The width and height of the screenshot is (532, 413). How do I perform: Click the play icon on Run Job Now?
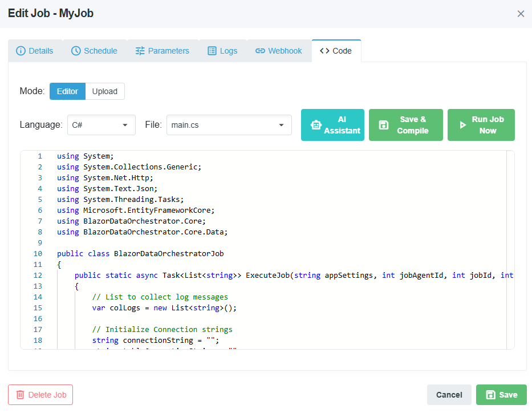(x=463, y=124)
